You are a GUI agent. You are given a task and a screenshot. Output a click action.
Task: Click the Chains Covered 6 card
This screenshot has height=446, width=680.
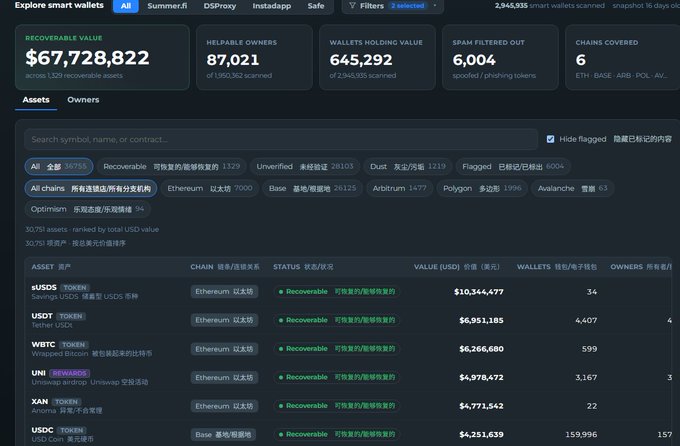(x=623, y=57)
